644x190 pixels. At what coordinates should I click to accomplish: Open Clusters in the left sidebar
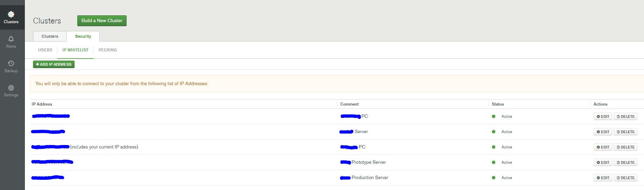11,17
